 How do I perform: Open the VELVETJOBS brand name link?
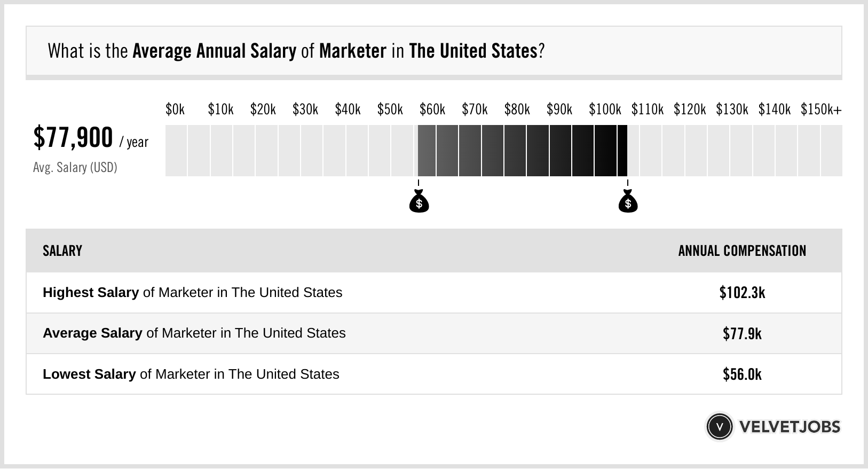[790, 427]
